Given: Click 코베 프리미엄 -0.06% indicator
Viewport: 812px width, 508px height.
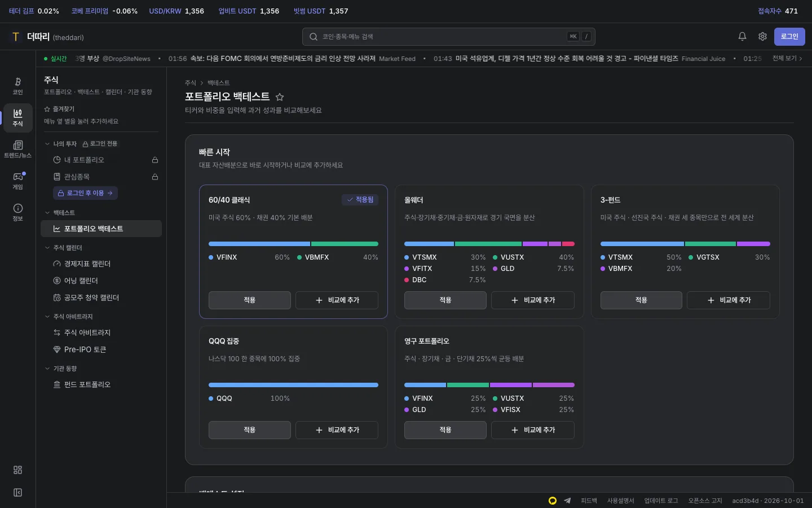Looking at the screenshot, I should (104, 11).
